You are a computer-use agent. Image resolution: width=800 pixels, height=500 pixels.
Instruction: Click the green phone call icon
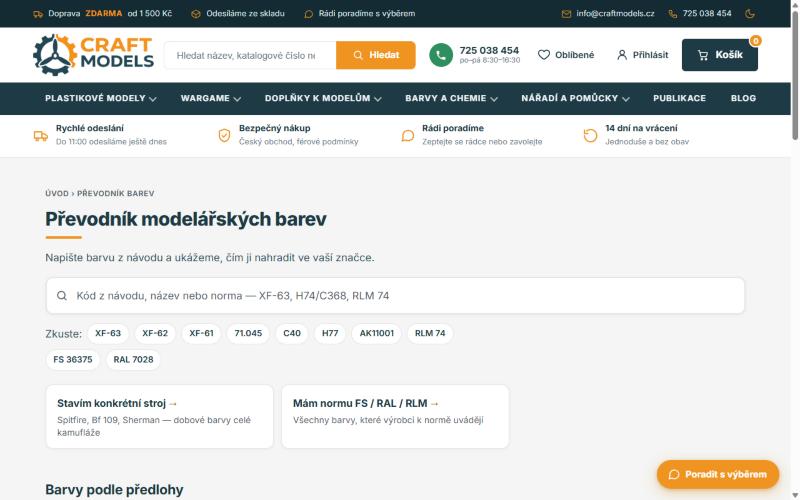tap(441, 55)
